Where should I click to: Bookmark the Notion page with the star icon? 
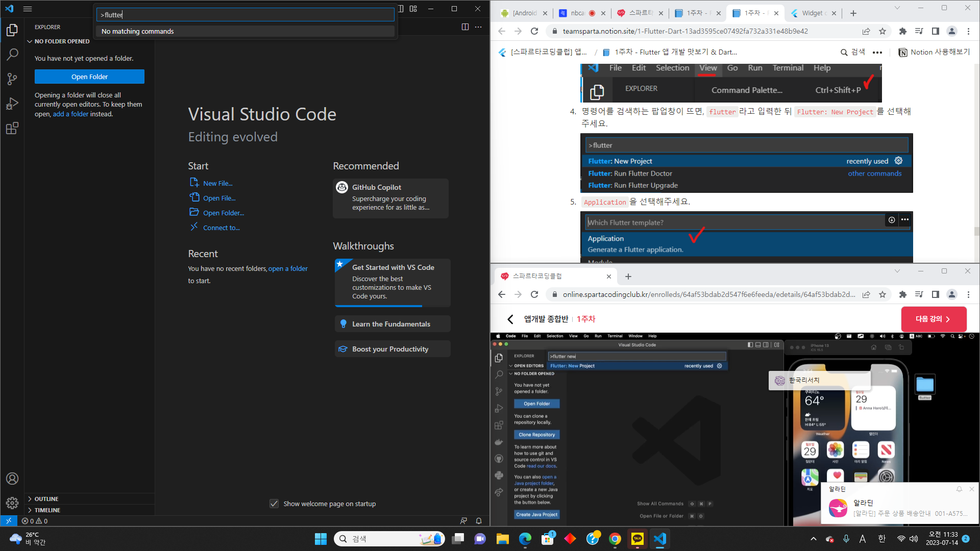[883, 31]
